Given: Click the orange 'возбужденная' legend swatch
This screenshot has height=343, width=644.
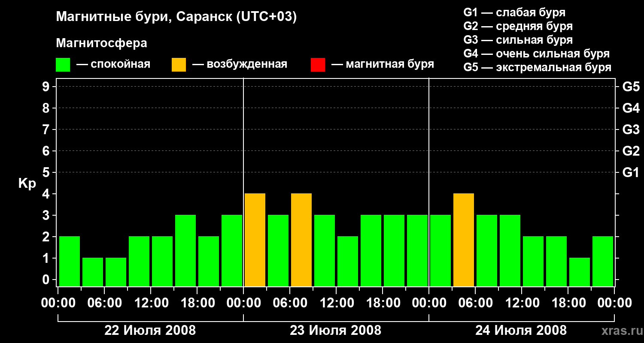Looking at the screenshot, I should (x=179, y=65).
